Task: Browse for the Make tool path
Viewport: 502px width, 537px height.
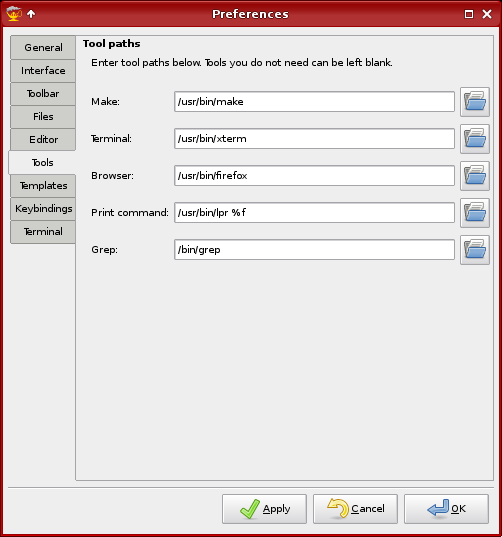Action: point(475,102)
